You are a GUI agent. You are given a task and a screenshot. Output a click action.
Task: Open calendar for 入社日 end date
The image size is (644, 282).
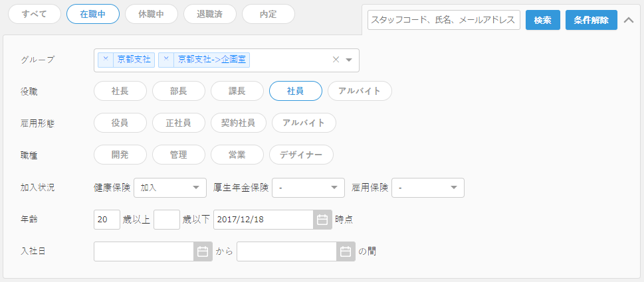coord(346,251)
